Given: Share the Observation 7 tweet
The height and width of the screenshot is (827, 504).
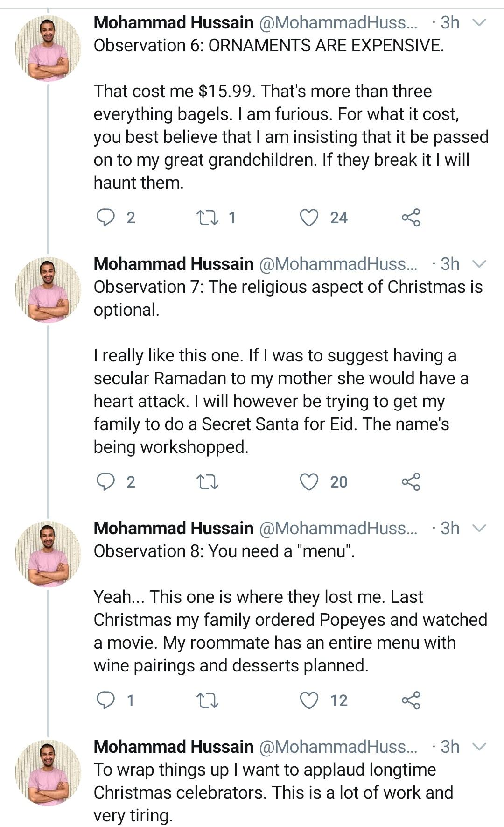Looking at the screenshot, I should pyautogui.click(x=411, y=482).
